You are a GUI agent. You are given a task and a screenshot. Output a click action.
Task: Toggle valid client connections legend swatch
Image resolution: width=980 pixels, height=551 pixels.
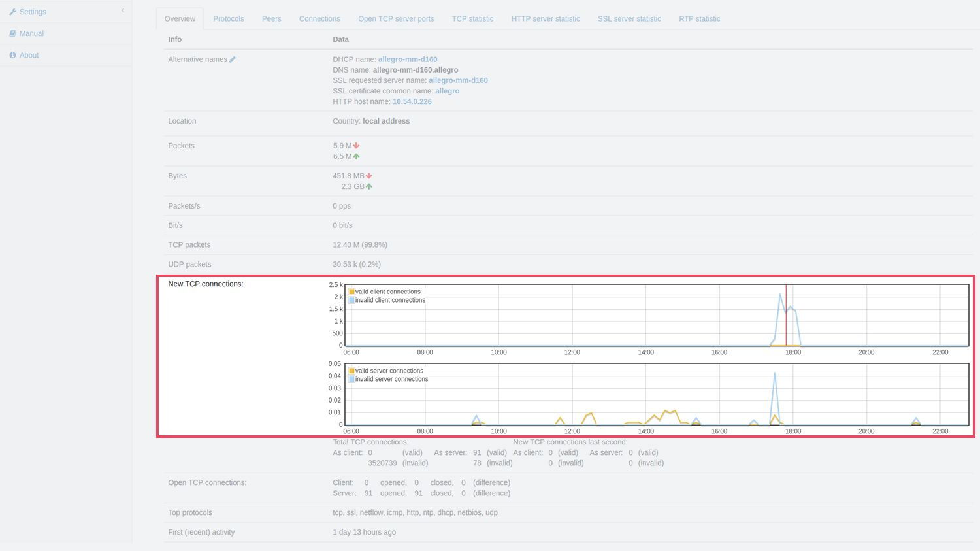[x=351, y=292]
